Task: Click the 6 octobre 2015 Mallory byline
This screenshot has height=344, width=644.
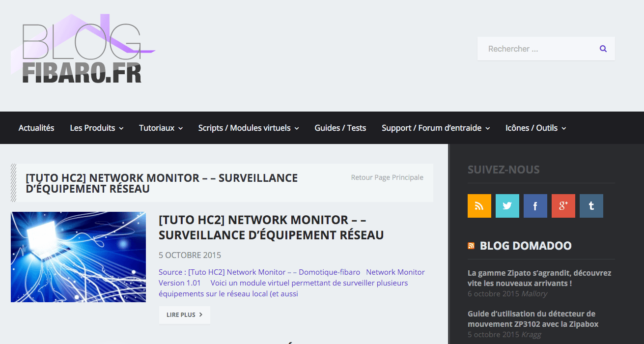Action: pos(507,294)
